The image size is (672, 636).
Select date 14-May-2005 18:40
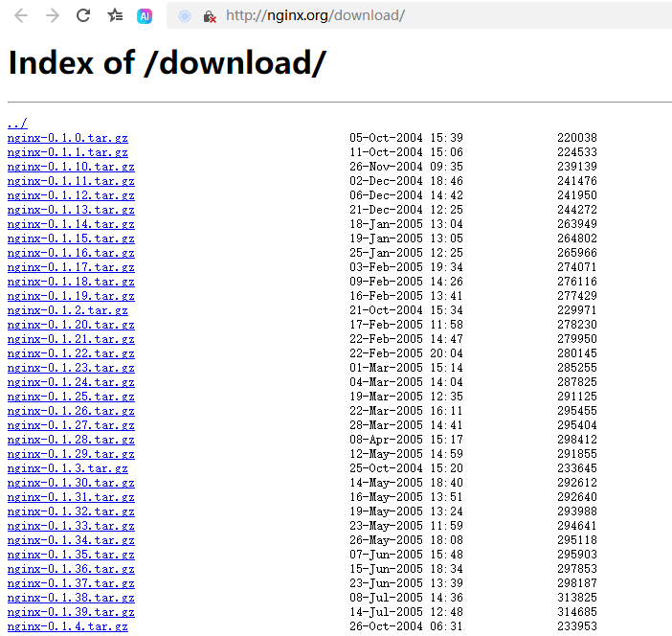(x=406, y=483)
